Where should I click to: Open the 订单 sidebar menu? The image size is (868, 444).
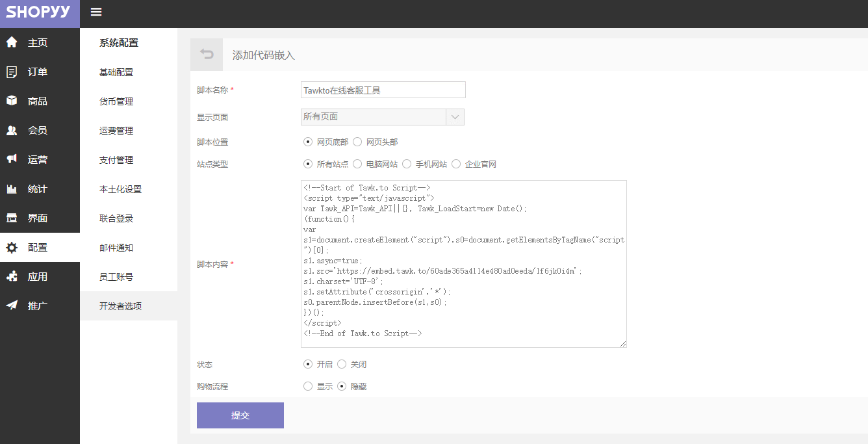point(40,72)
